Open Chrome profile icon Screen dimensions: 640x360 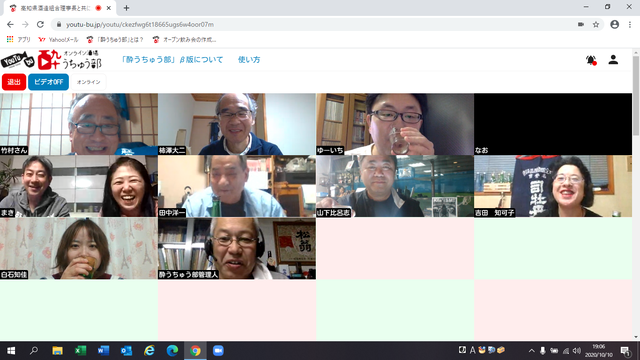614,24
